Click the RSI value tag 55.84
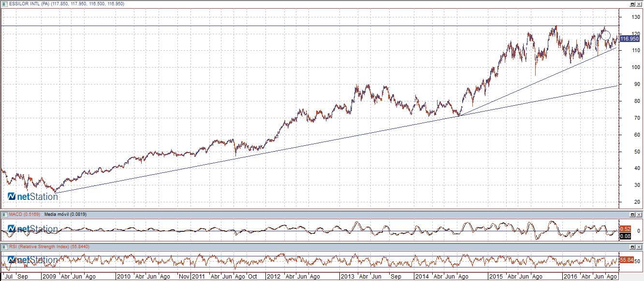This screenshot has height=281, width=644. tap(627, 260)
